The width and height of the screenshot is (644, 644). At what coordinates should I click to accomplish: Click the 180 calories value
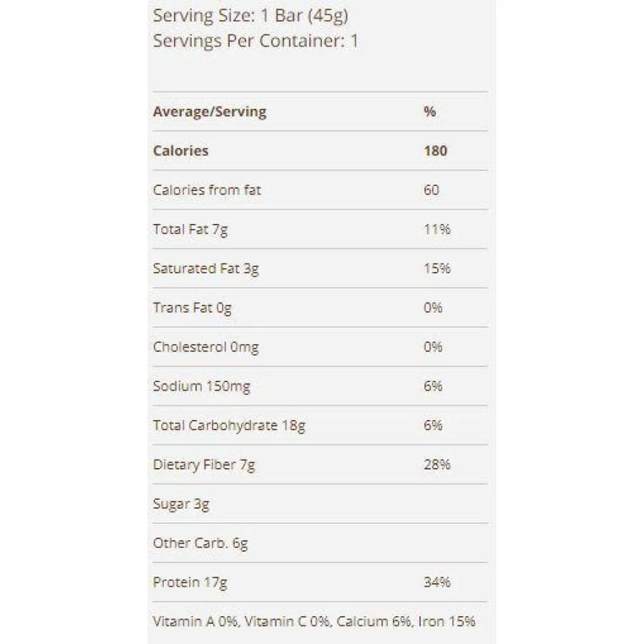pyautogui.click(x=435, y=151)
